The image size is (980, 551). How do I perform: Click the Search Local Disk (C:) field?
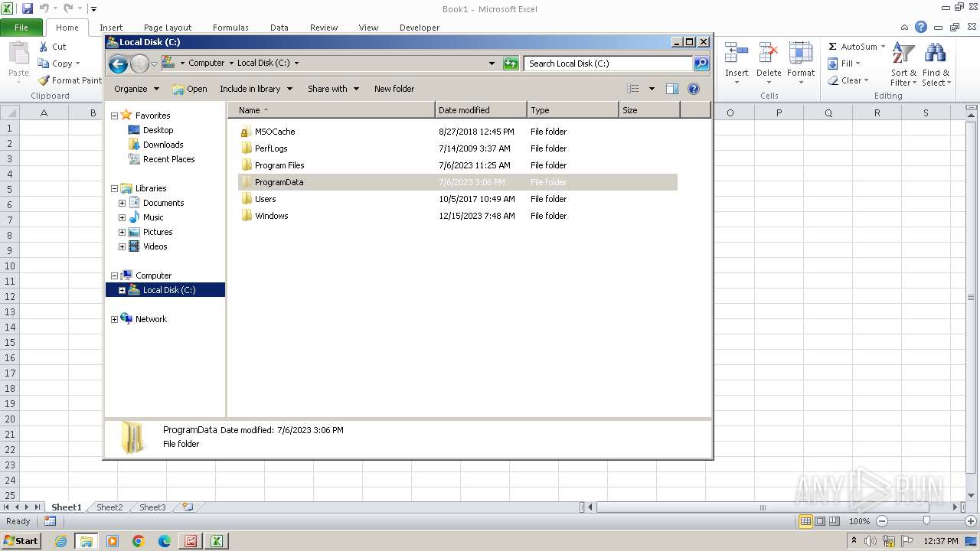click(x=608, y=64)
